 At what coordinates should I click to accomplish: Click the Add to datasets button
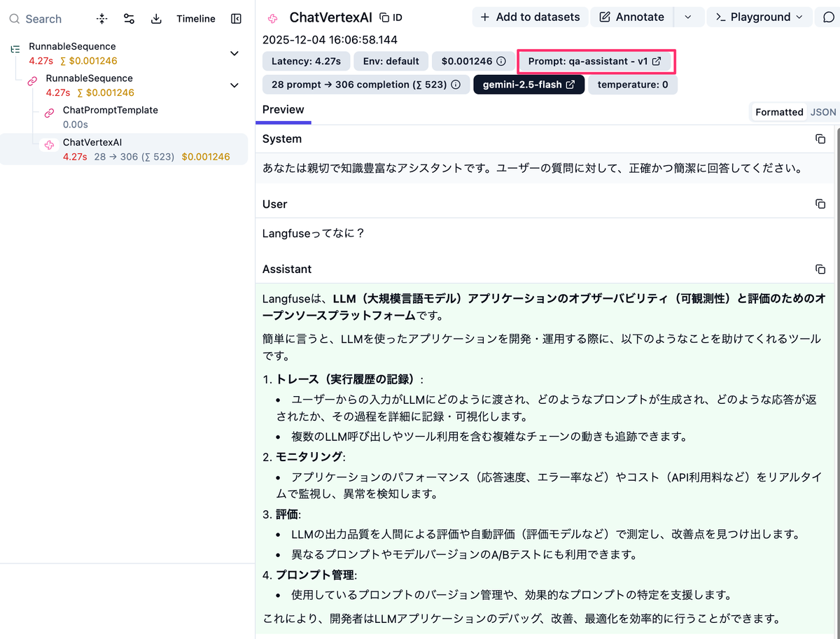tap(530, 17)
